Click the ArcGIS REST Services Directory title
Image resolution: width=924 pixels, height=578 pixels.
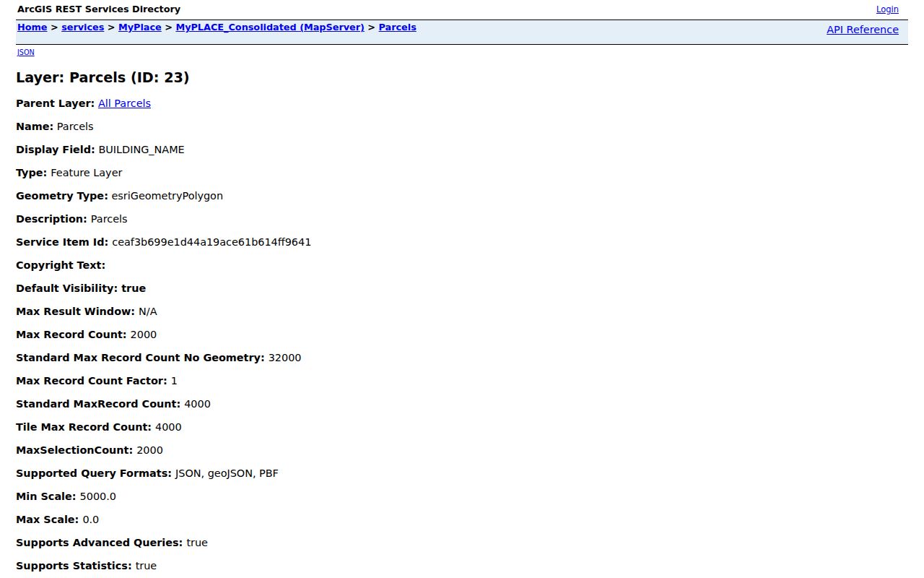coord(99,9)
